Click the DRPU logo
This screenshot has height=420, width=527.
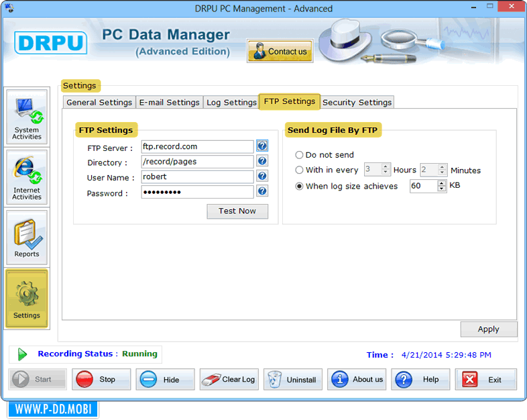(x=51, y=43)
